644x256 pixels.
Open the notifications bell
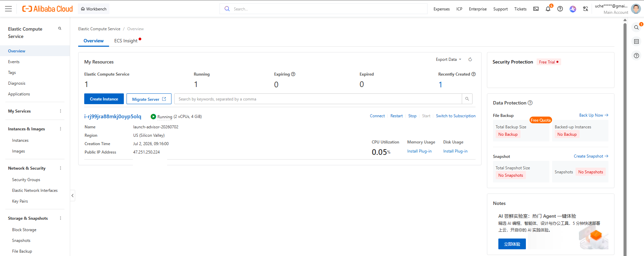(x=548, y=9)
